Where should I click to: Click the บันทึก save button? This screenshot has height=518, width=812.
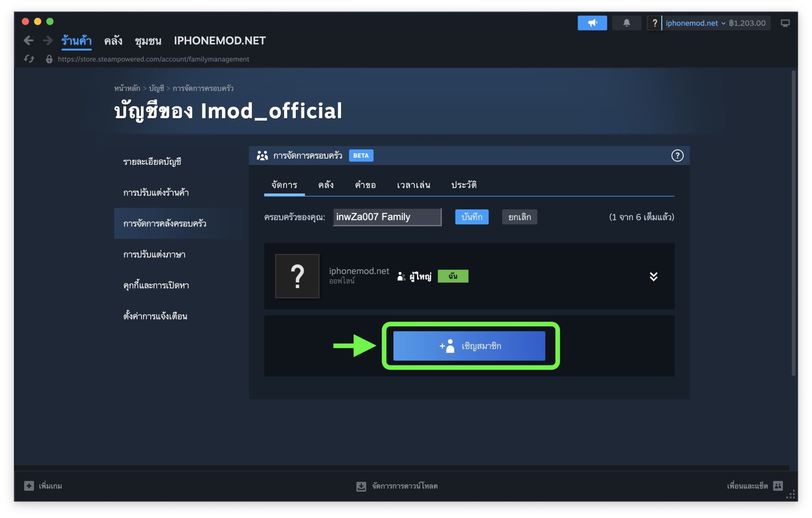pos(471,217)
